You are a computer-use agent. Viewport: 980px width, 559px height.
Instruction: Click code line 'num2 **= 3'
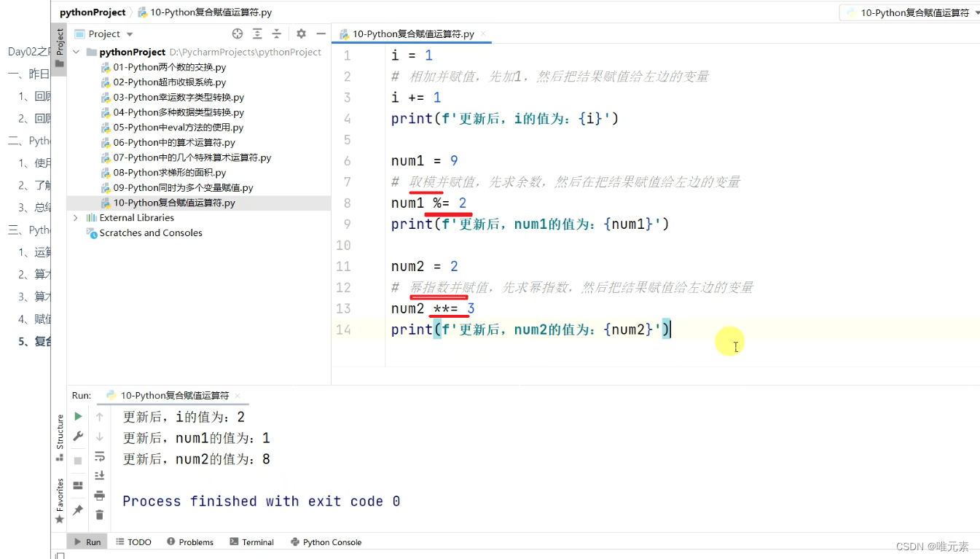pos(433,309)
